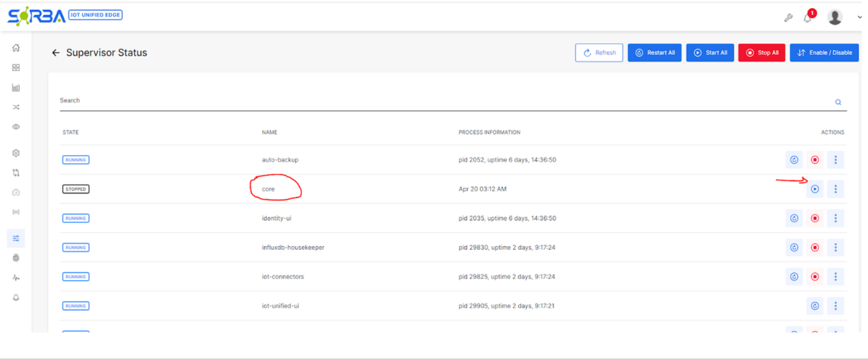Click the Restart All button
This screenshot has height=360, width=868.
pyautogui.click(x=655, y=53)
